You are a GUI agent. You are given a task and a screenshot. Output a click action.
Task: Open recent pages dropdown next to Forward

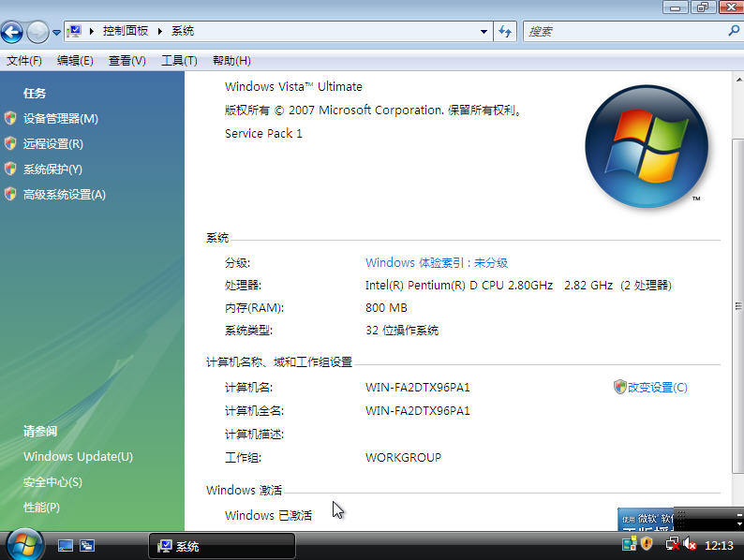[x=56, y=32]
